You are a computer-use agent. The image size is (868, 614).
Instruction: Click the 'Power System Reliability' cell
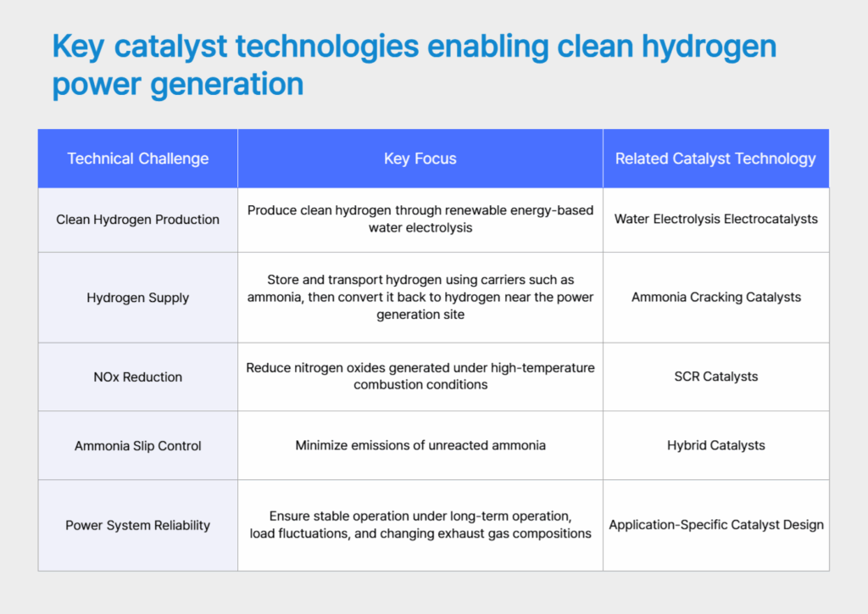coord(138,526)
